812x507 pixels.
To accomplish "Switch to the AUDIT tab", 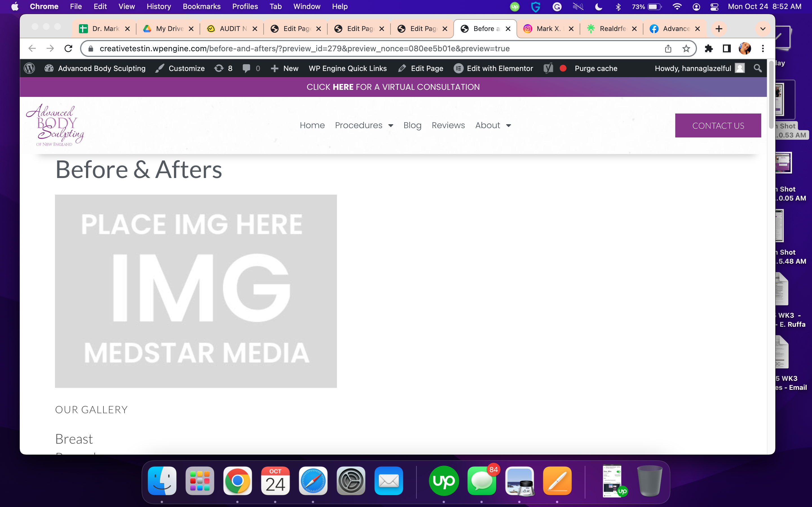I will (232, 29).
